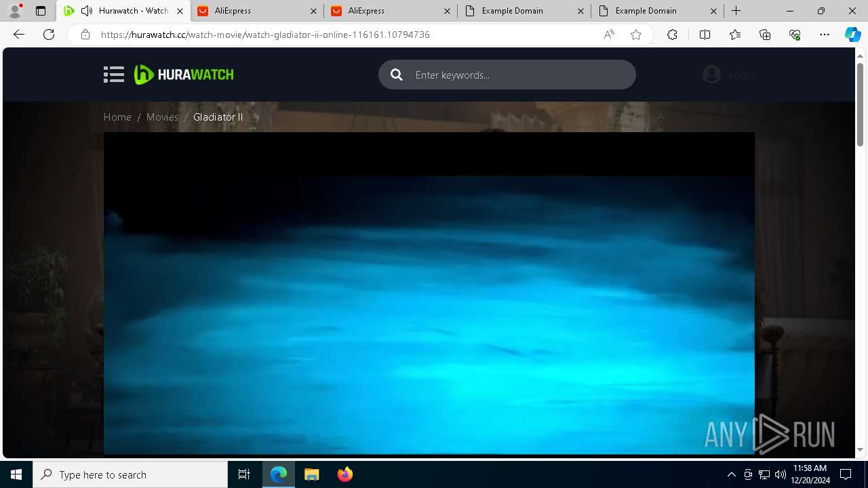Close the first Example Domain tab

pos(580,11)
